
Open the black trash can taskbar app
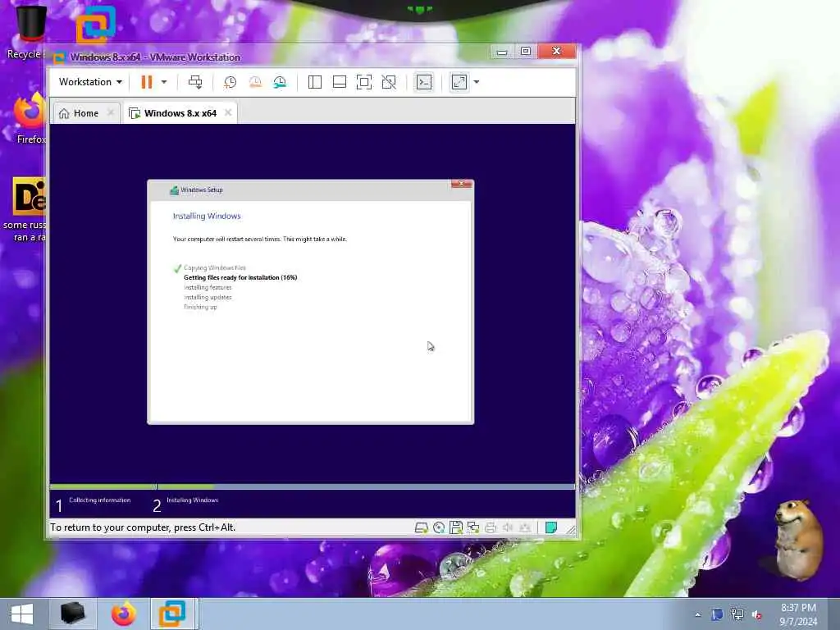coord(73,614)
